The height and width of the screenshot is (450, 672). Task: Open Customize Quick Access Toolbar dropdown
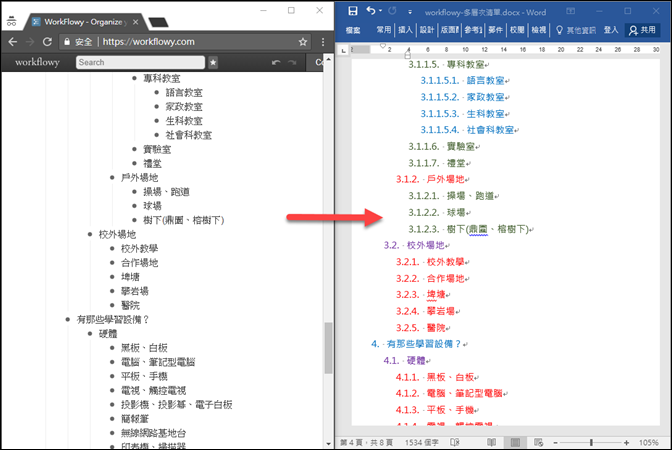(410, 12)
